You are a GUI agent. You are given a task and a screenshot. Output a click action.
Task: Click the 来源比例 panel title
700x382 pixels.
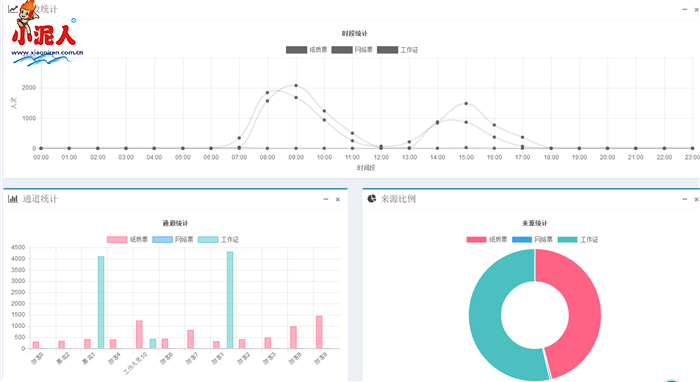coord(398,199)
